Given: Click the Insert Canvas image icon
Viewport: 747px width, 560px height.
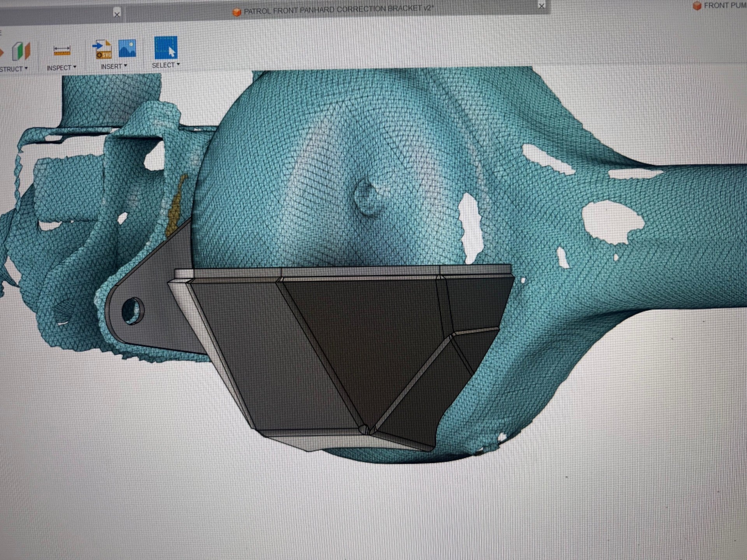Looking at the screenshot, I should click(x=127, y=49).
